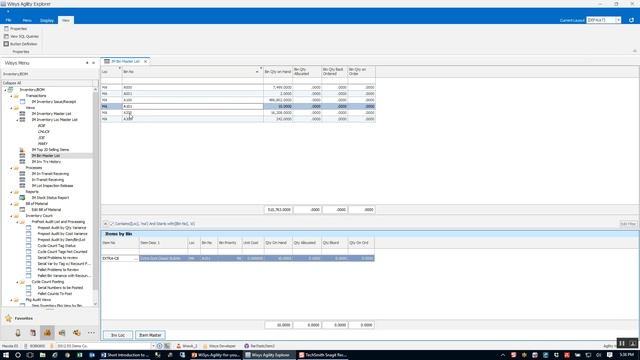Screen dimensions: 640x360
Task: Sort by Bin Qty on Hand column header
Action: tap(278, 72)
